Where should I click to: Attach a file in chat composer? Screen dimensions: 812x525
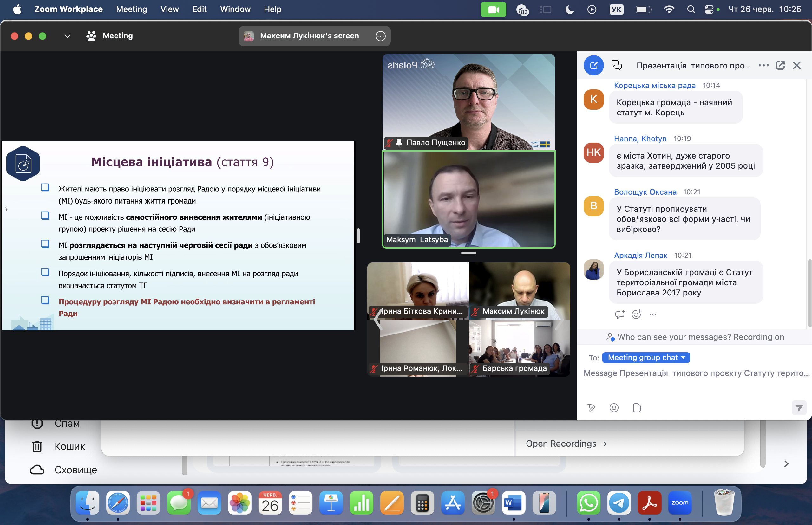coord(637,408)
